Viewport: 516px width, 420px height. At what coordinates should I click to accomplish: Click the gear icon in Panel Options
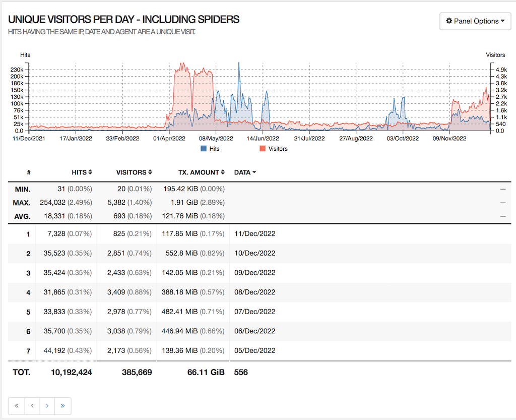tap(449, 21)
